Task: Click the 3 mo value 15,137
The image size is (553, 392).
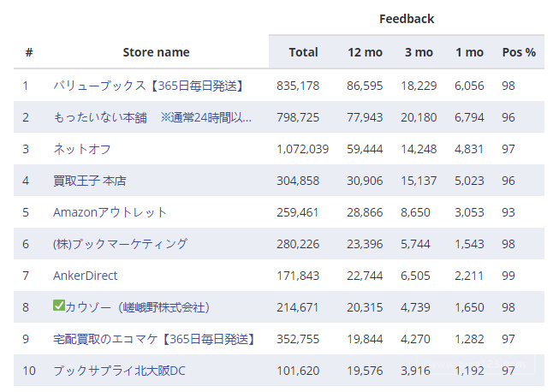Action: [x=419, y=181]
